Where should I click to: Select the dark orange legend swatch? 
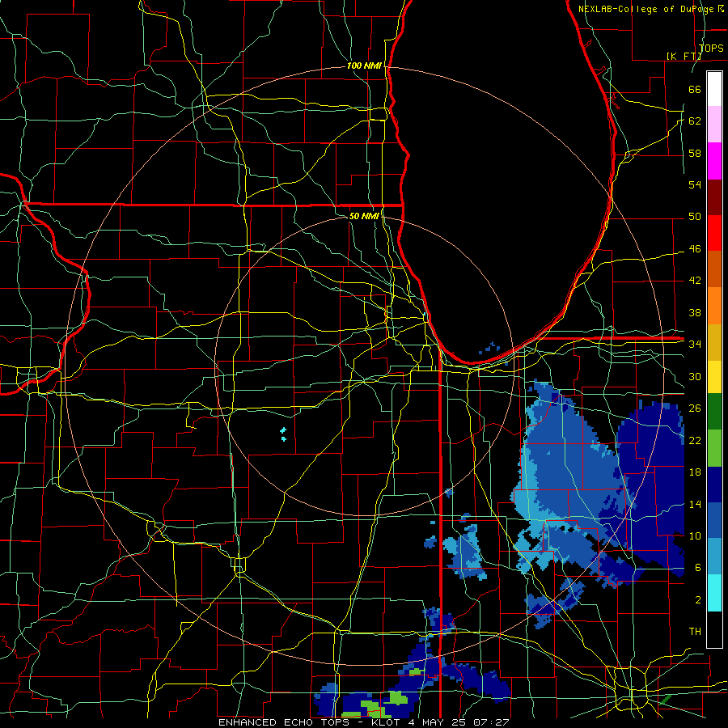click(x=714, y=269)
